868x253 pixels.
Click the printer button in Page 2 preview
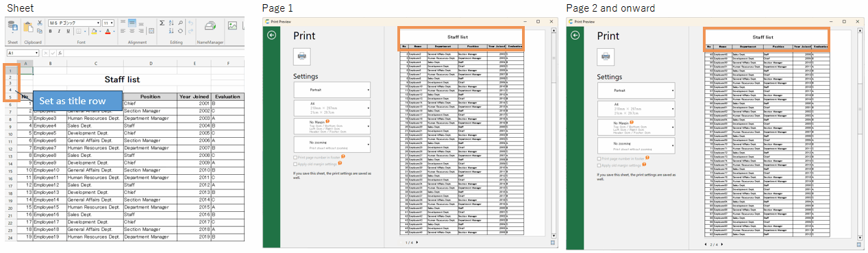(x=606, y=56)
